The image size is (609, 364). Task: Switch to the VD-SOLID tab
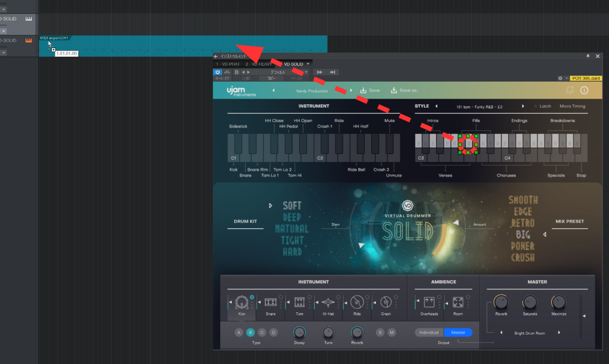click(293, 64)
